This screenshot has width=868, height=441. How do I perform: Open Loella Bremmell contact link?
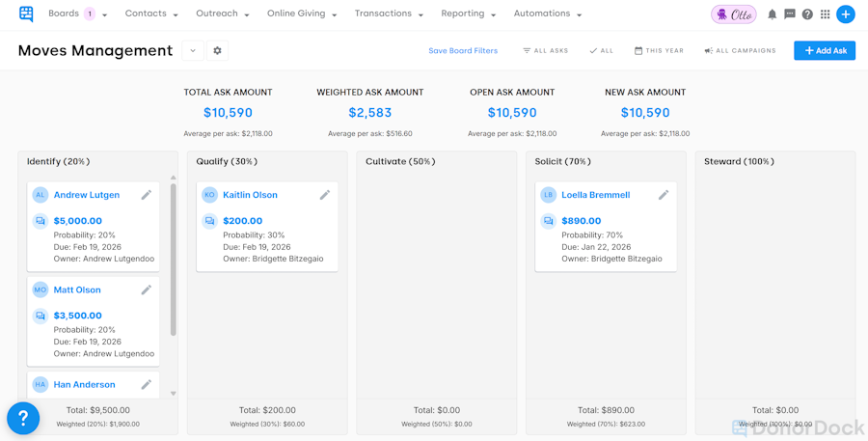[596, 195]
